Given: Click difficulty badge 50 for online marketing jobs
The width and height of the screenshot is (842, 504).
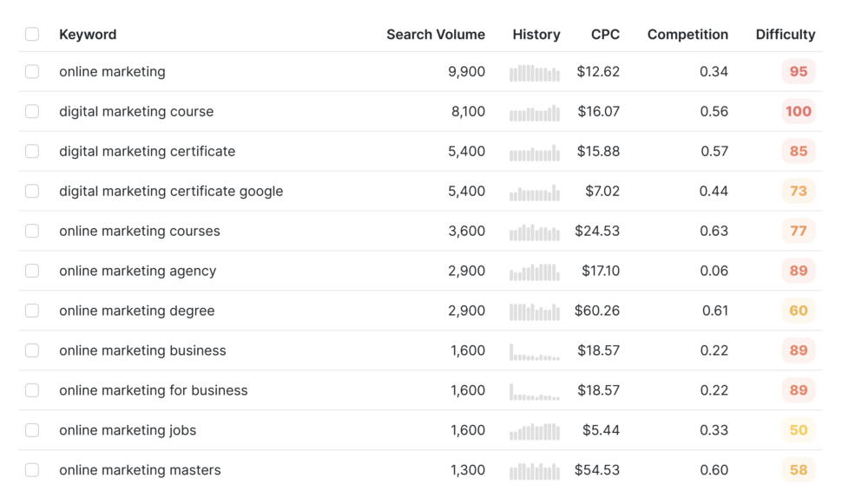Looking at the screenshot, I should pyautogui.click(x=798, y=430).
